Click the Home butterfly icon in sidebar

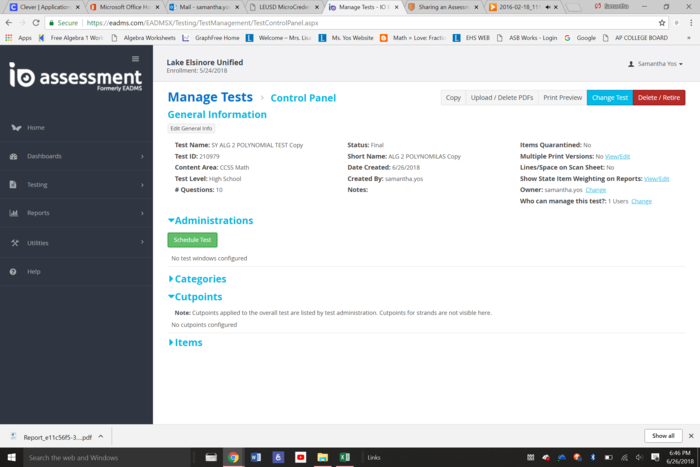click(x=15, y=127)
